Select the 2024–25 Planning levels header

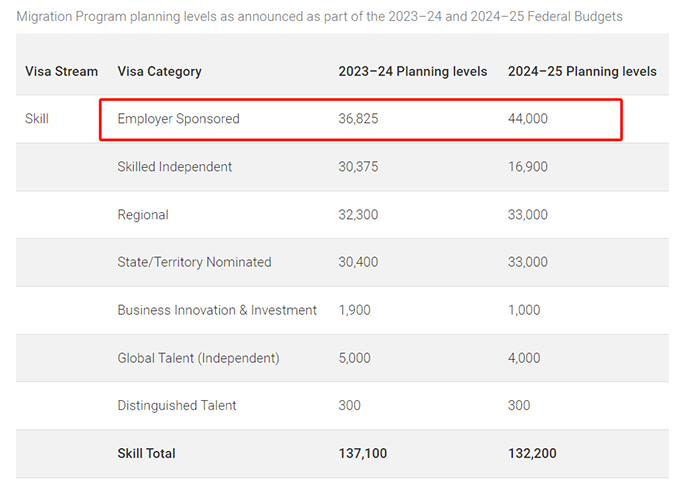coord(582,71)
